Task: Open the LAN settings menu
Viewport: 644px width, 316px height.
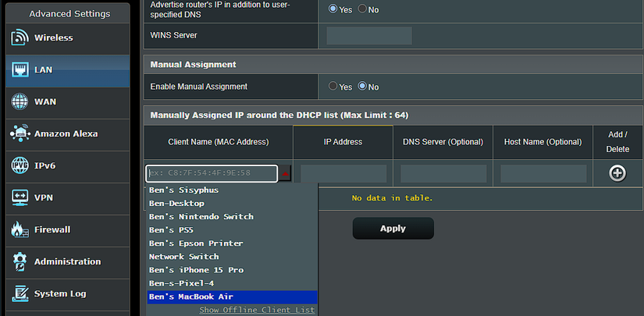Action: (x=68, y=69)
